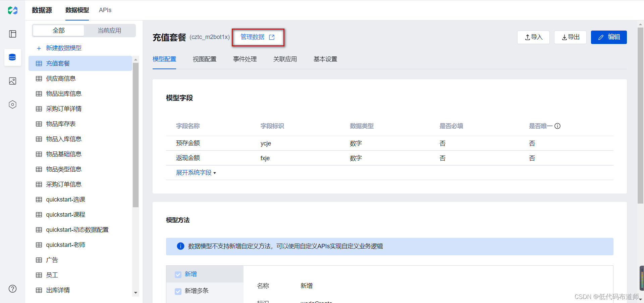
Task: Switch to the 视图配置 tab
Action: click(x=205, y=59)
